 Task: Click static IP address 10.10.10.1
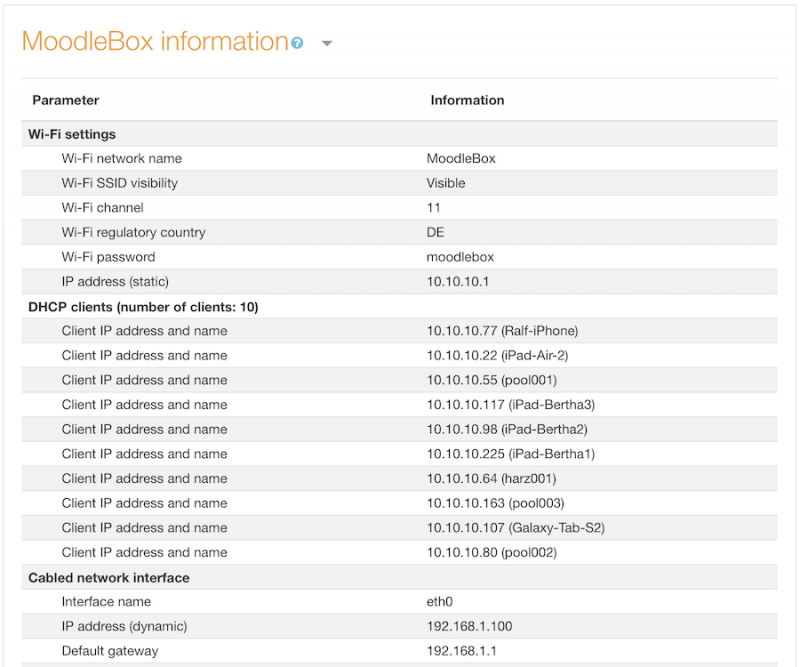click(x=458, y=282)
